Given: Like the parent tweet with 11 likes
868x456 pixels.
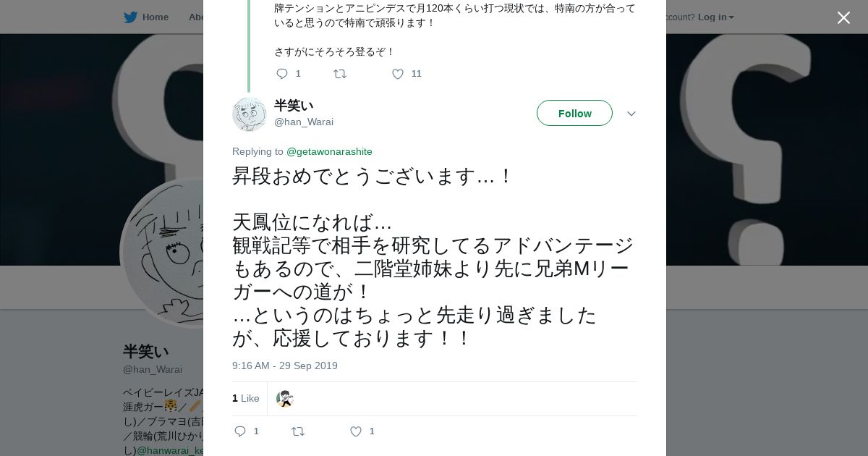Looking at the screenshot, I should point(398,74).
